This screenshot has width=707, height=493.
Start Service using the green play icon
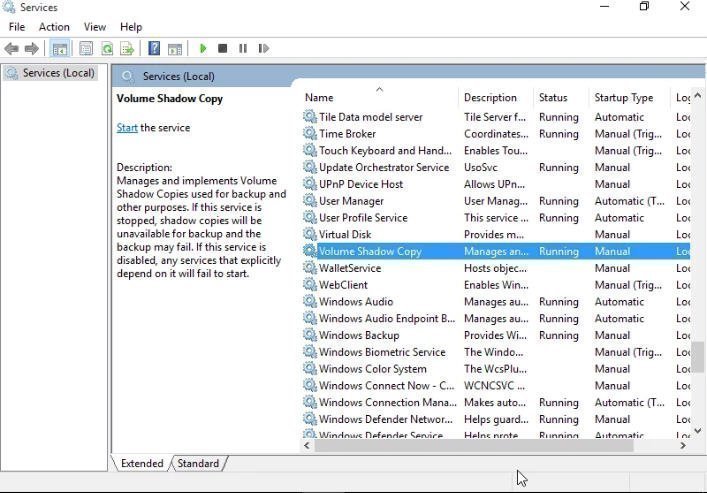click(x=203, y=48)
